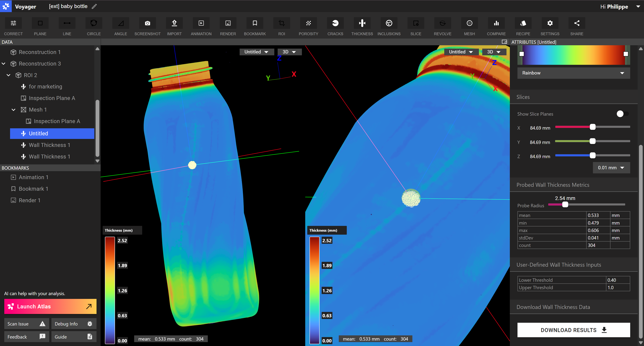Open the Mesh tool

pos(469,23)
